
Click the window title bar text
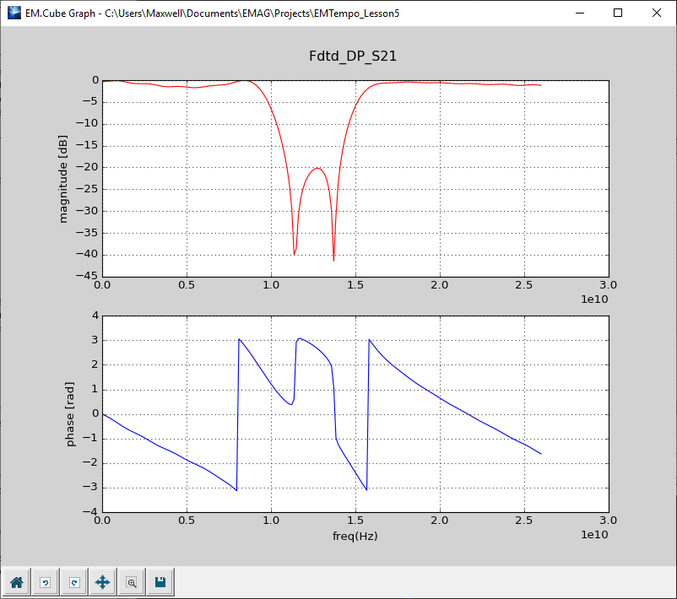[212, 13]
